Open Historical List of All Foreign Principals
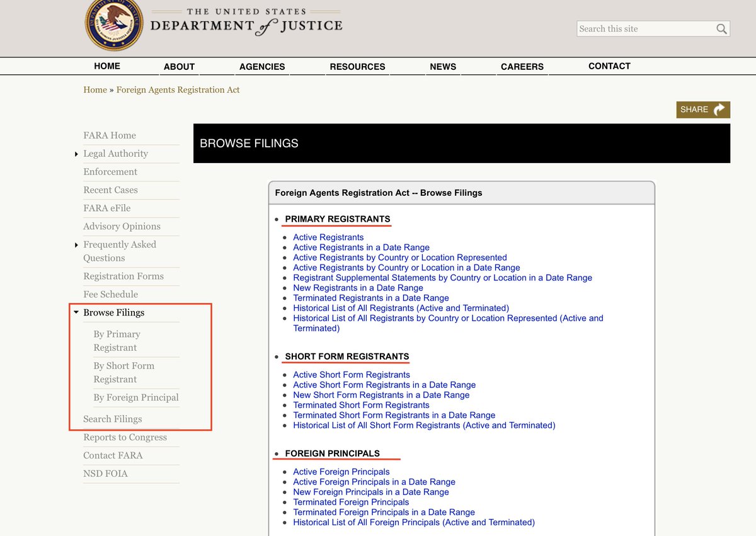The width and height of the screenshot is (756, 536). pyautogui.click(x=414, y=522)
